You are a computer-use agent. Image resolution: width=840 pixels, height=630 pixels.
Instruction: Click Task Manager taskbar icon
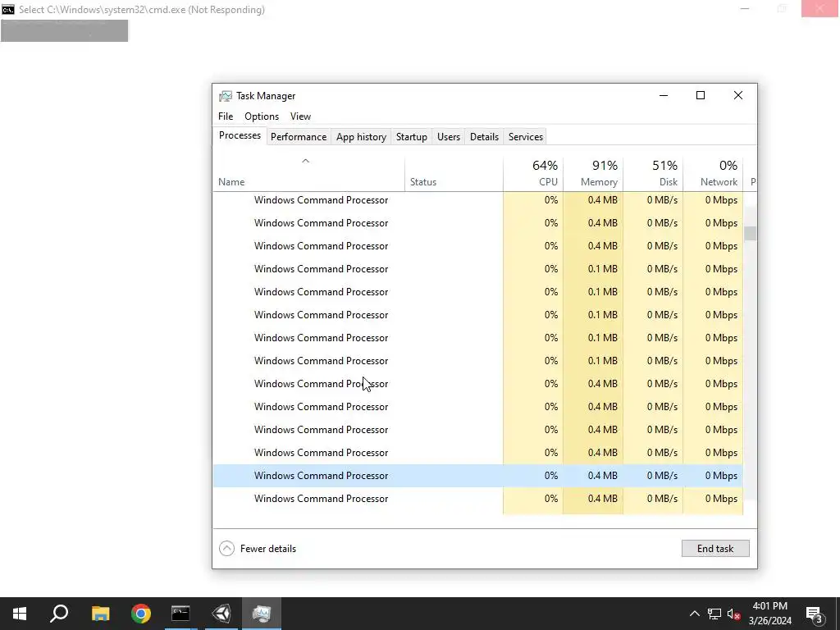[x=262, y=614]
